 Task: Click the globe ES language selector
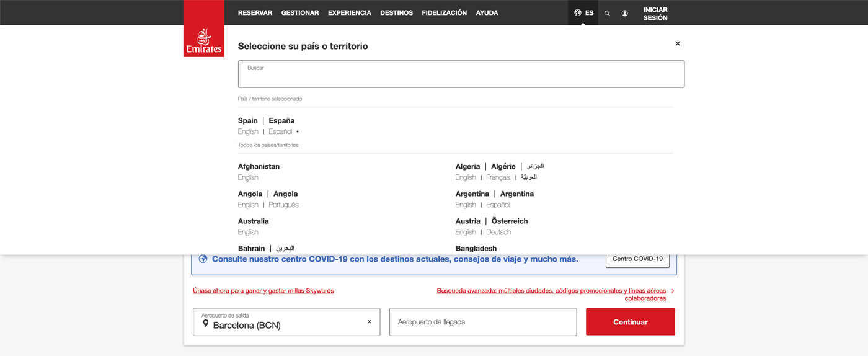[583, 12]
